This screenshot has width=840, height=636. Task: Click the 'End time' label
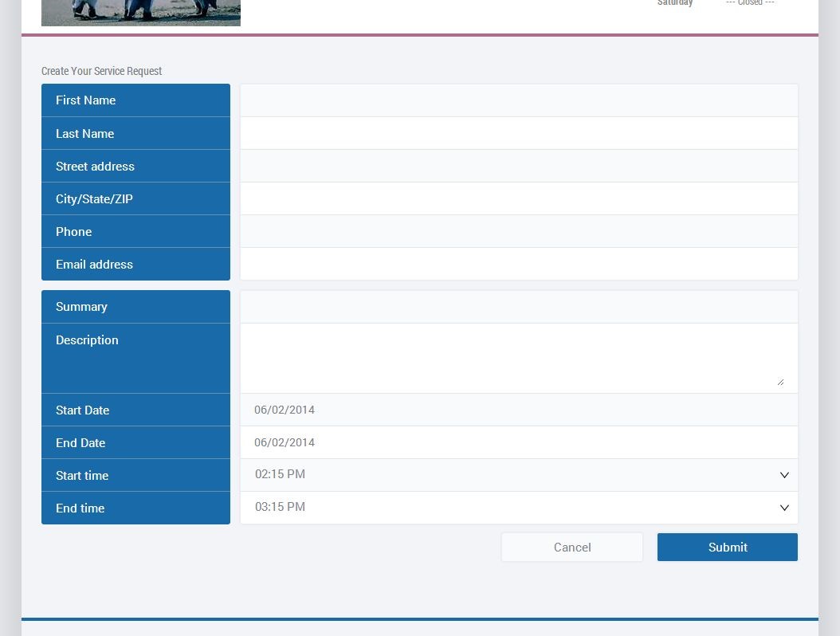pos(80,508)
